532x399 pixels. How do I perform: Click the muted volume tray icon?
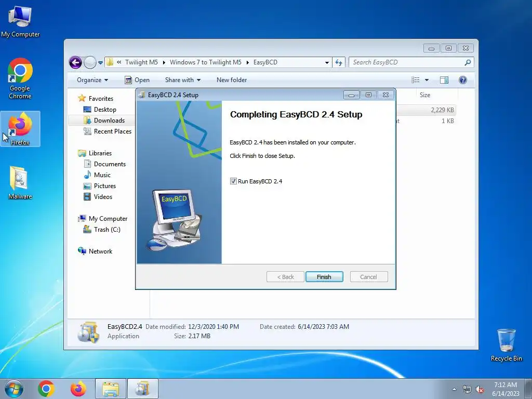480,389
